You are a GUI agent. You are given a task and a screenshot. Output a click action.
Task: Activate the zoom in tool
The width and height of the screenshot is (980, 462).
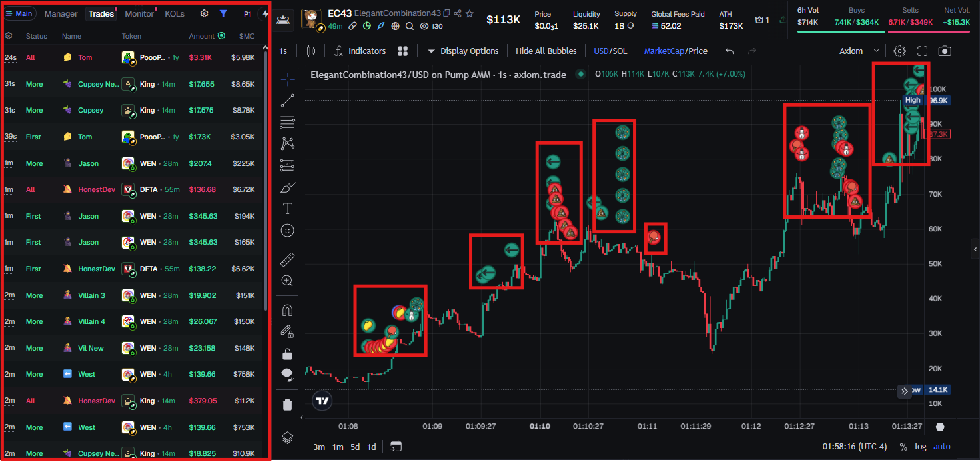[288, 281]
